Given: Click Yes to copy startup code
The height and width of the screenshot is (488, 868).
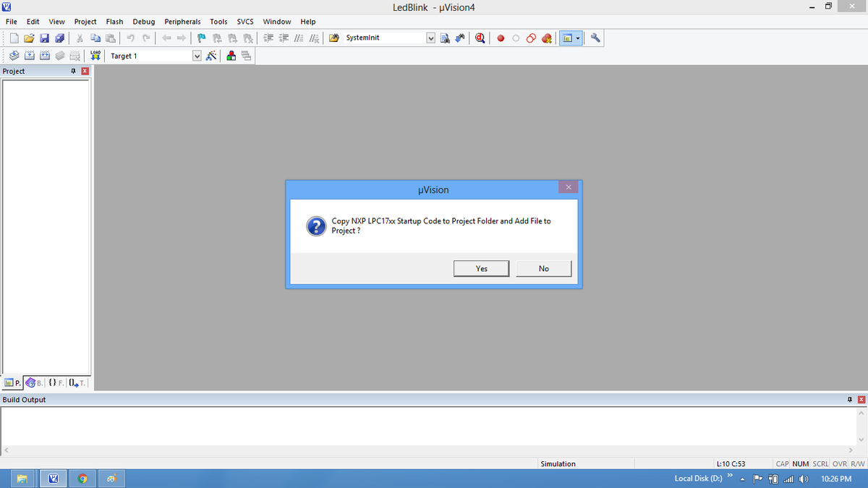Looking at the screenshot, I should 482,268.
